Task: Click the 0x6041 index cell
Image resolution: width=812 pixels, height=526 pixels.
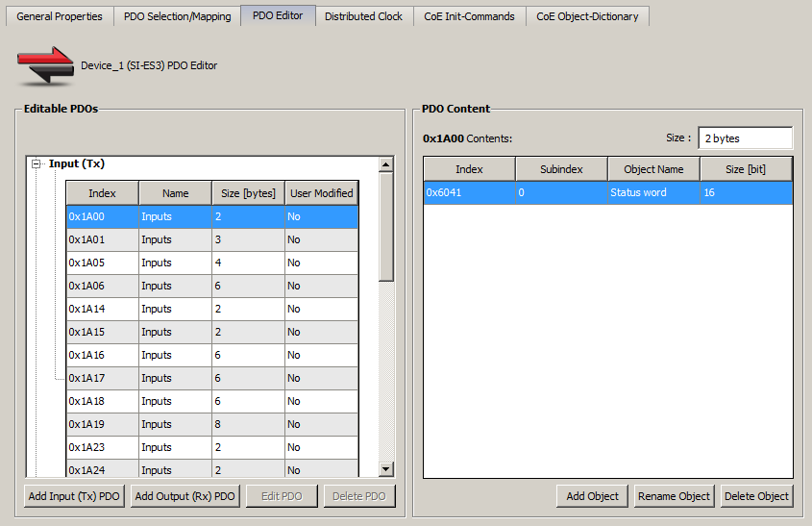Action: (x=469, y=192)
